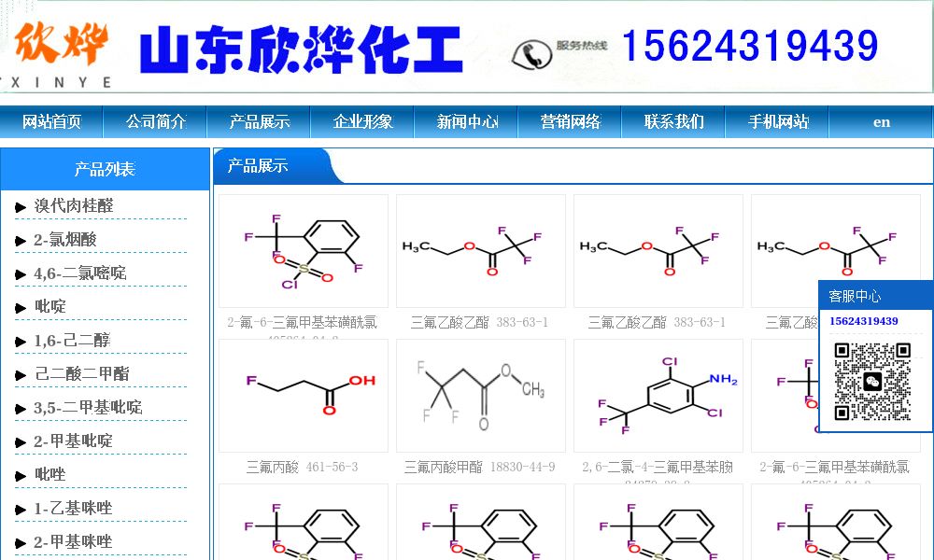Click the large header hotline number 15624319439
934x560 pixels.
[x=750, y=46]
